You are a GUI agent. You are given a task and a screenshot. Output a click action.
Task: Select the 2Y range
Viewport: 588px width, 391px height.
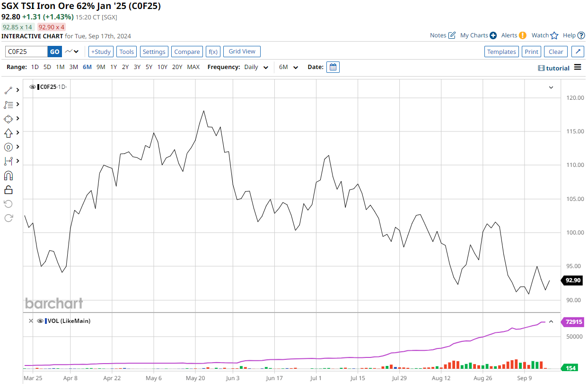(125, 67)
